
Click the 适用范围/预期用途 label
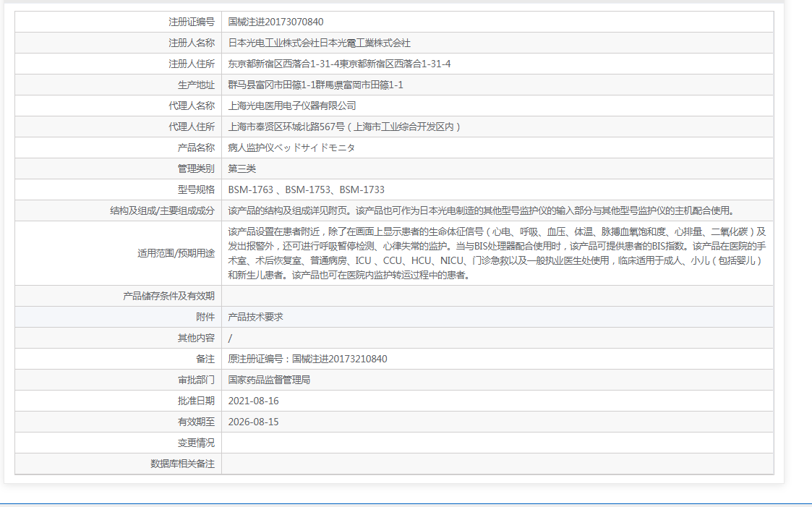[x=176, y=253]
